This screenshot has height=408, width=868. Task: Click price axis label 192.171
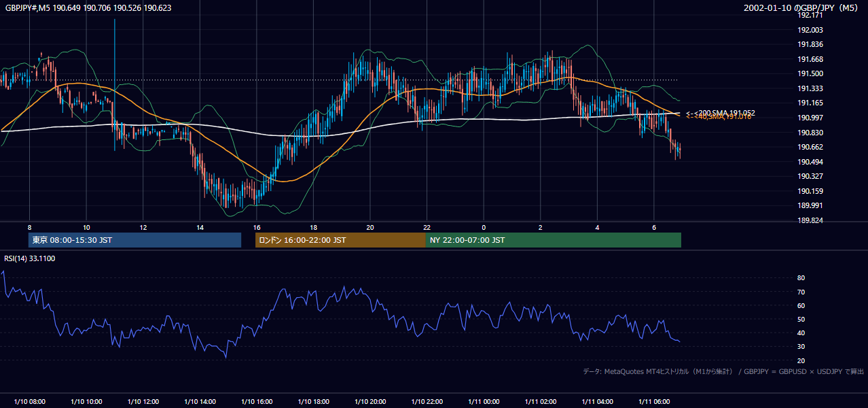(810, 15)
